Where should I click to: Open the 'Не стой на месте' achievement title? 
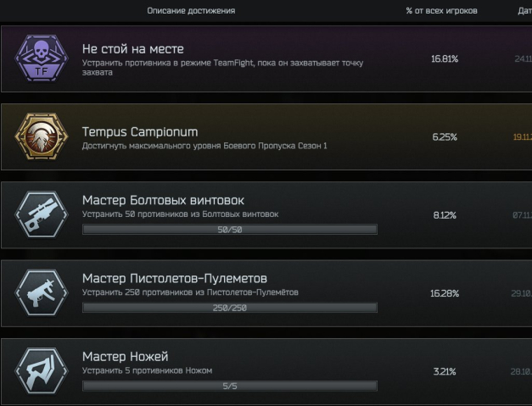coord(132,49)
